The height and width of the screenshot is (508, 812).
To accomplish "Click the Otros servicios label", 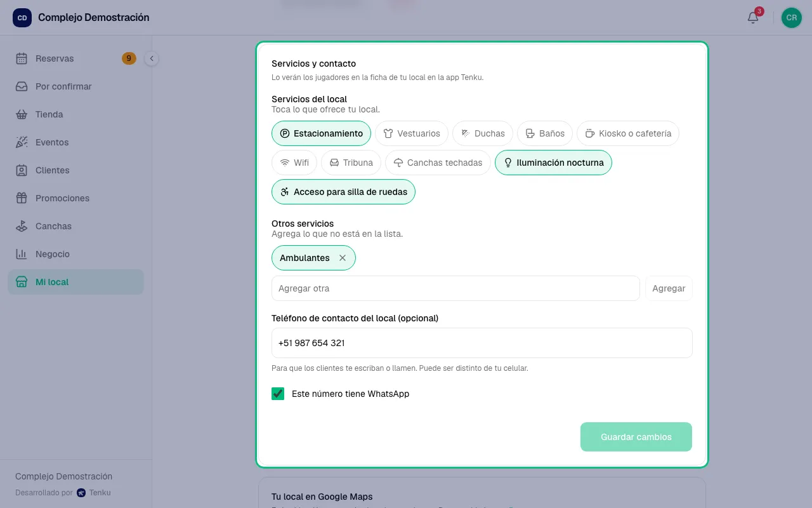I will tap(303, 224).
